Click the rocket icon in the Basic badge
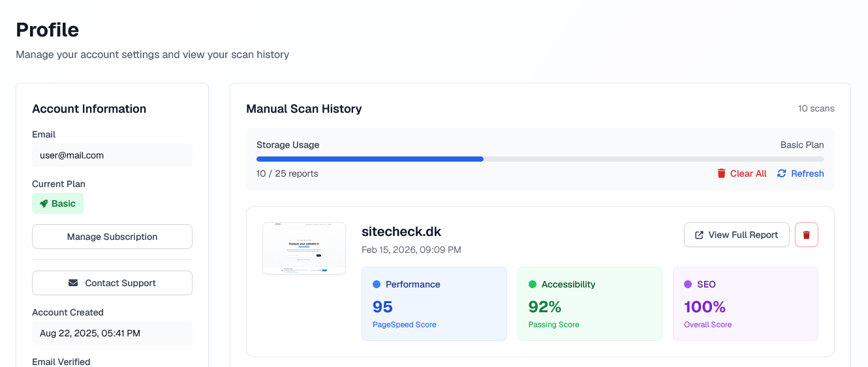868x367 pixels. point(44,203)
